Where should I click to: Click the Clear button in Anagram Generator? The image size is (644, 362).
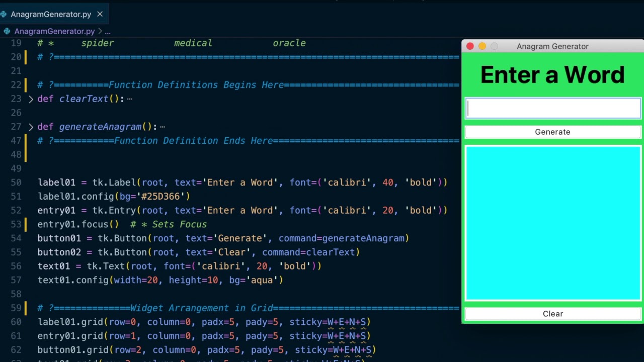(552, 314)
